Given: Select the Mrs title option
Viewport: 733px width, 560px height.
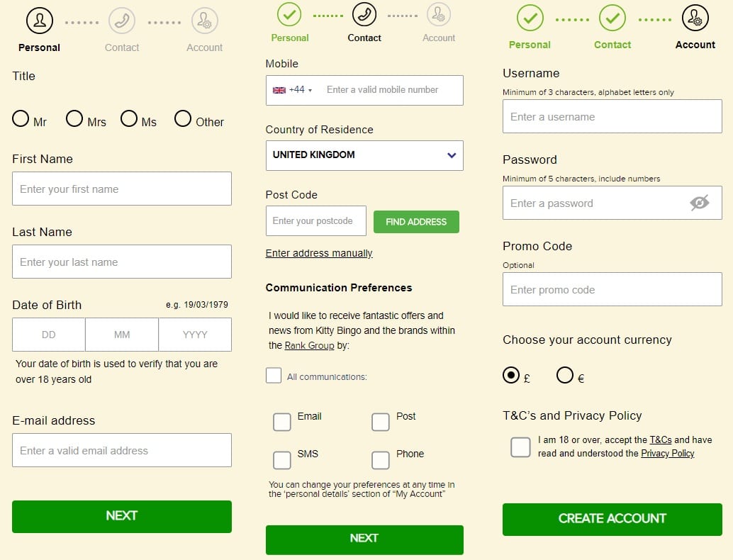Looking at the screenshot, I should pyautogui.click(x=74, y=119).
